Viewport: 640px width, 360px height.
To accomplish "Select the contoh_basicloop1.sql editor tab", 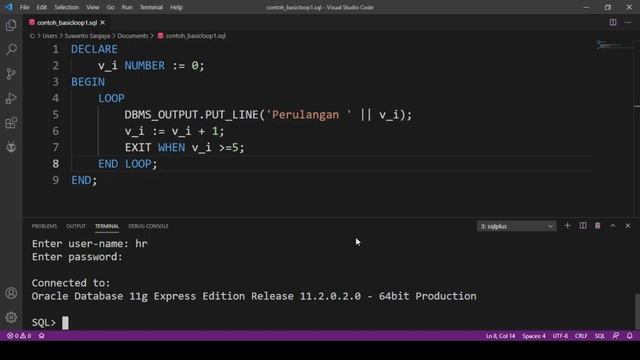I will point(67,22).
